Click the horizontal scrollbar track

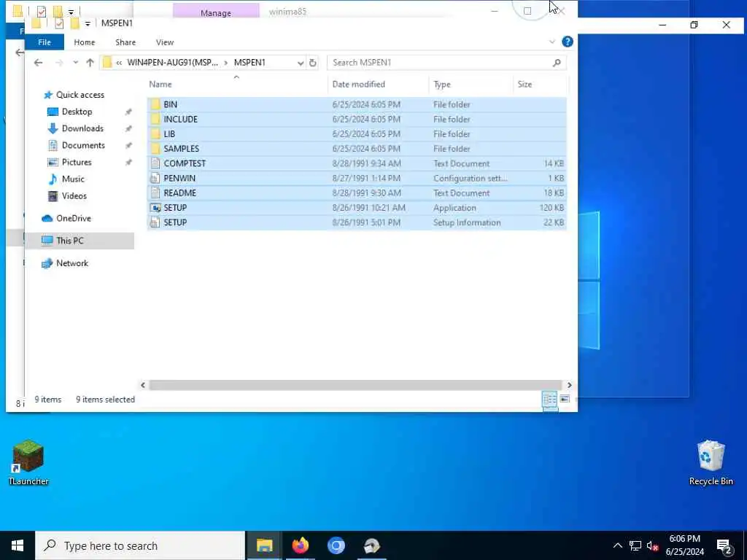[x=355, y=385]
